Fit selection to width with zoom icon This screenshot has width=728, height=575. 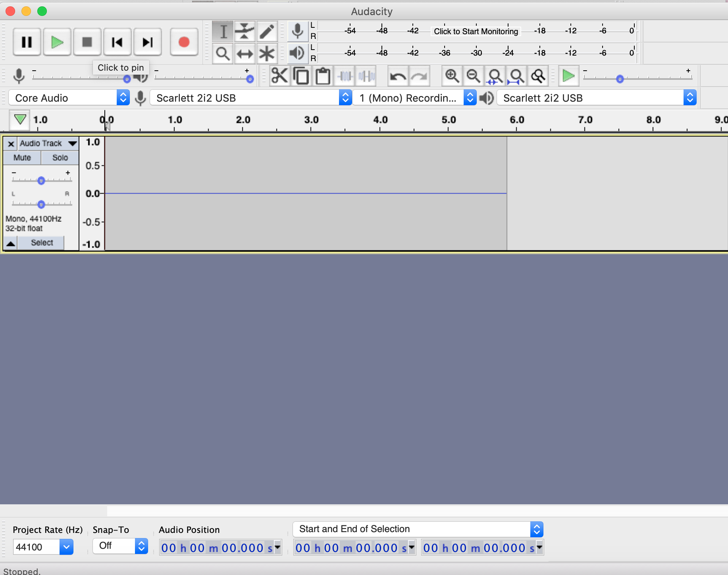point(495,75)
